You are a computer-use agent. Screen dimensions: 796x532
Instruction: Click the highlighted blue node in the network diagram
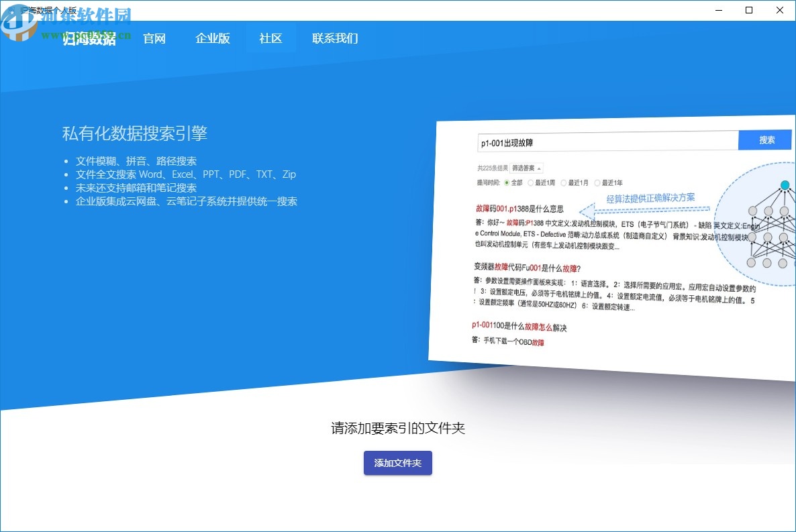[x=785, y=185]
